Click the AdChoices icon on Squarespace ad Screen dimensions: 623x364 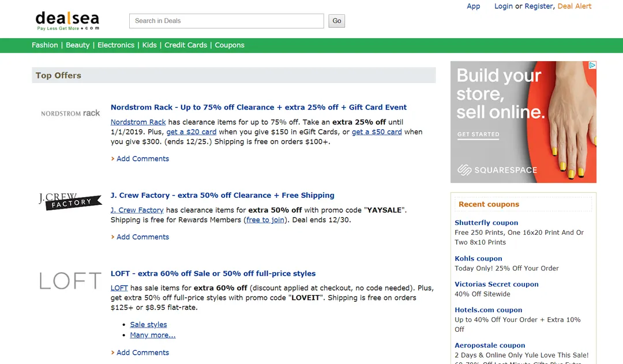592,65
